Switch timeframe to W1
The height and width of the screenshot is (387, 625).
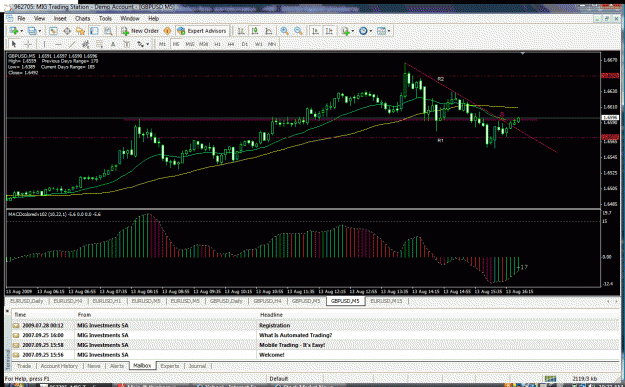point(258,44)
